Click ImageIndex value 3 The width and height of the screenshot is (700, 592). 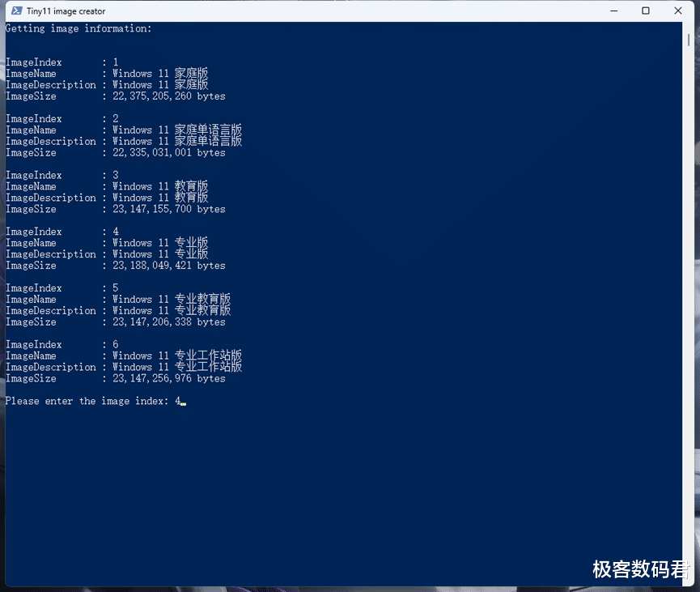click(x=116, y=175)
